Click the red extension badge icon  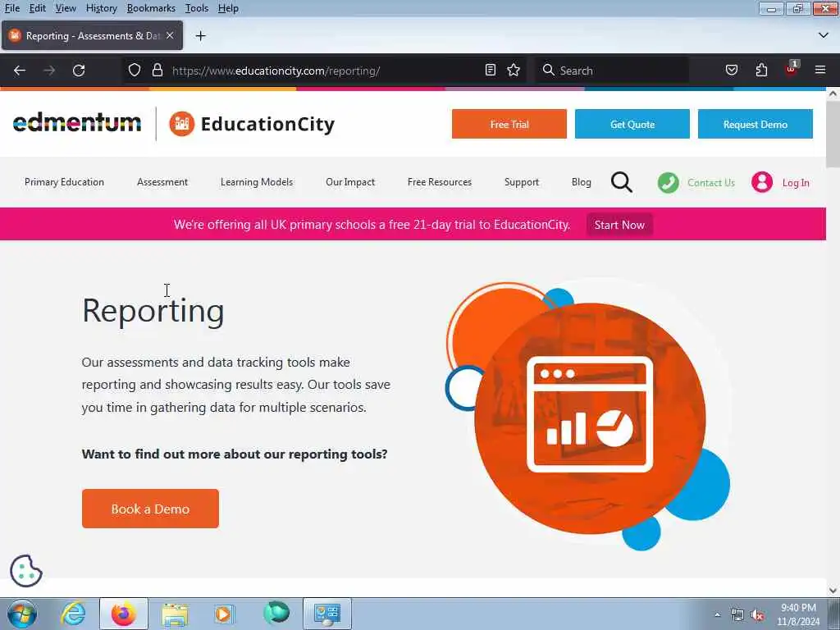click(792, 69)
